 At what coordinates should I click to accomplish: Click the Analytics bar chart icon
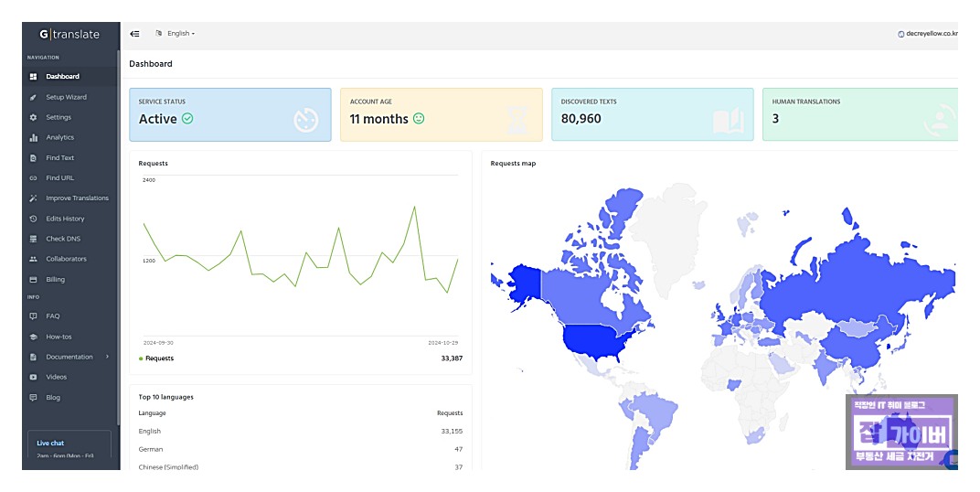pyautogui.click(x=33, y=137)
